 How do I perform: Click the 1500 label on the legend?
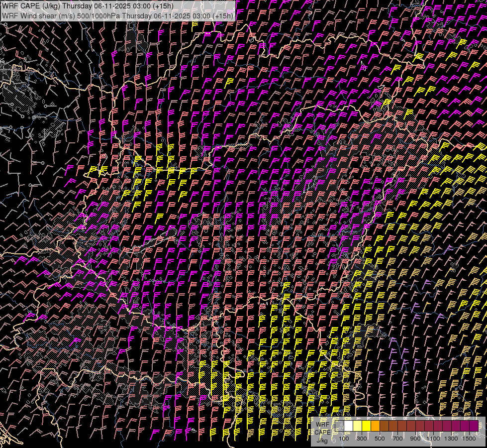469,439
